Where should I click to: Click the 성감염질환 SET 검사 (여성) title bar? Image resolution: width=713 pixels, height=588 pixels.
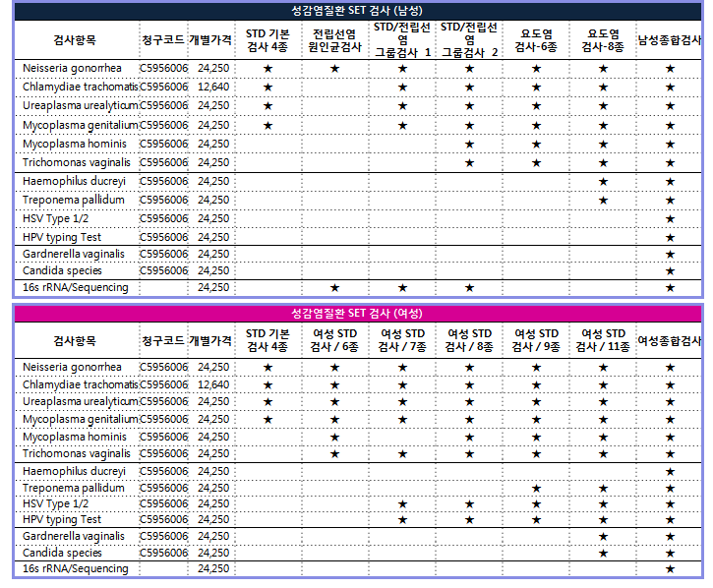coord(357,314)
